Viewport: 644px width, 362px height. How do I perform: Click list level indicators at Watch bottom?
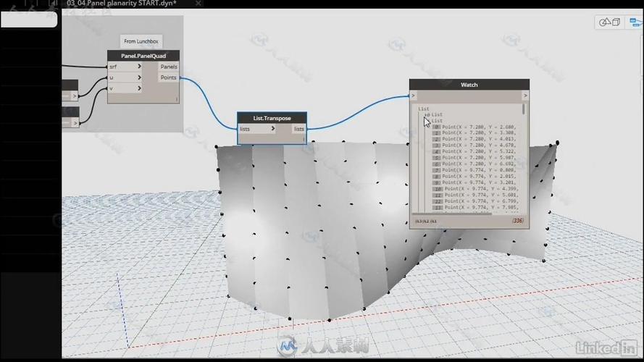426,222
